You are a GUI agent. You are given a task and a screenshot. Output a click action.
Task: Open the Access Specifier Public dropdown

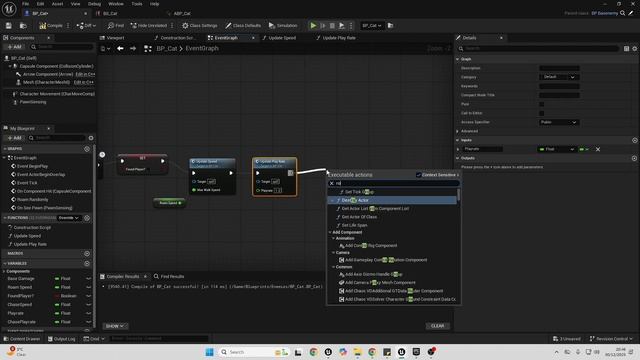coord(559,122)
